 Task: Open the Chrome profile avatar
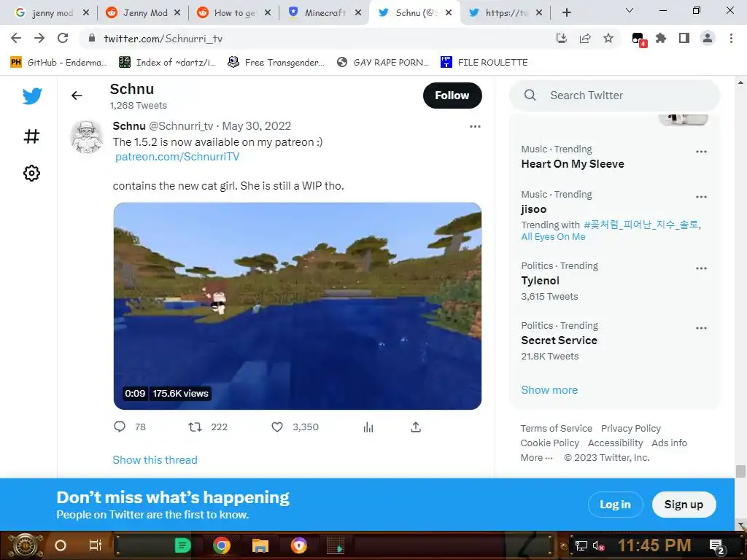[x=708, y=38]
